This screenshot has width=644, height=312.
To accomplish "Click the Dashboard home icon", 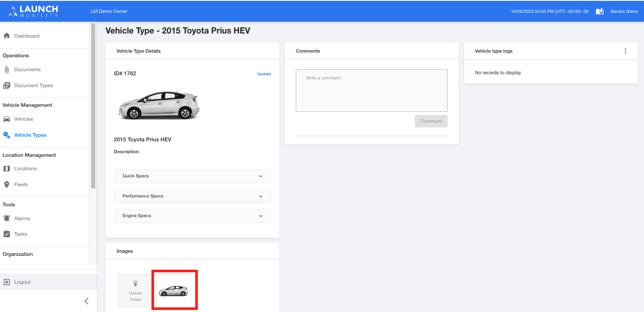I will point(7,36).
